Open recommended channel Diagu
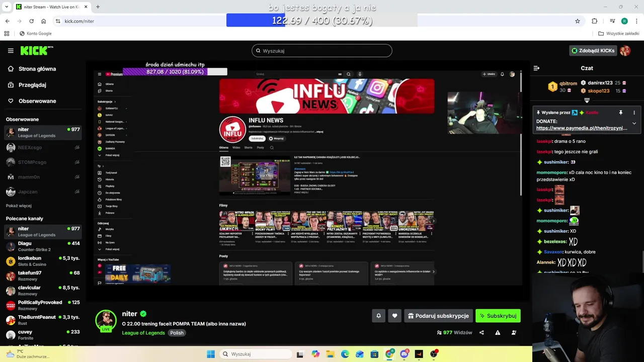Viewport: 644px width, 362px height. [43, 246]
